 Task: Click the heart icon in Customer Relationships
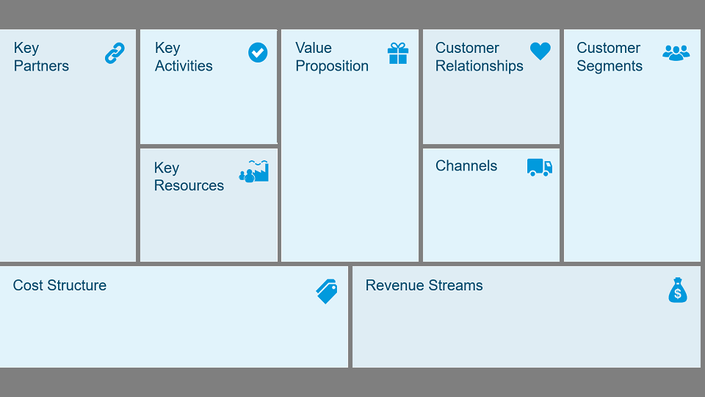(540, 51)
